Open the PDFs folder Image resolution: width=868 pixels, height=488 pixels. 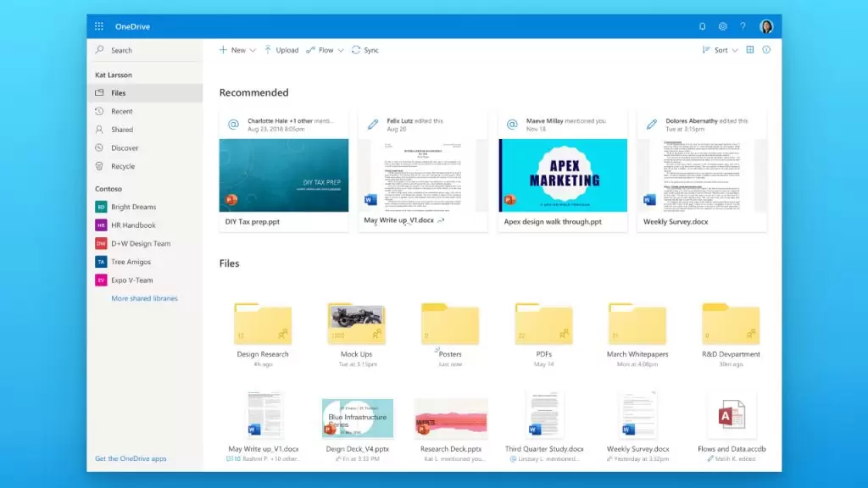click(543, 324)
